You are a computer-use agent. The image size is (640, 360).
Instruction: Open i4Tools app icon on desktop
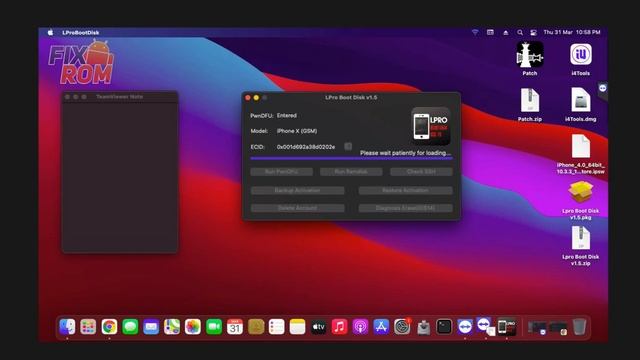pos(581,54)
